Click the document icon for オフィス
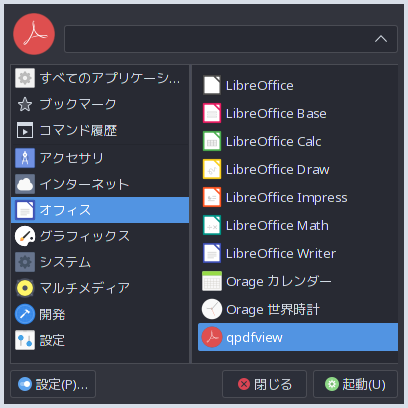Image resolution: width=408 pixels, height=408 pixels. [25, 210]
